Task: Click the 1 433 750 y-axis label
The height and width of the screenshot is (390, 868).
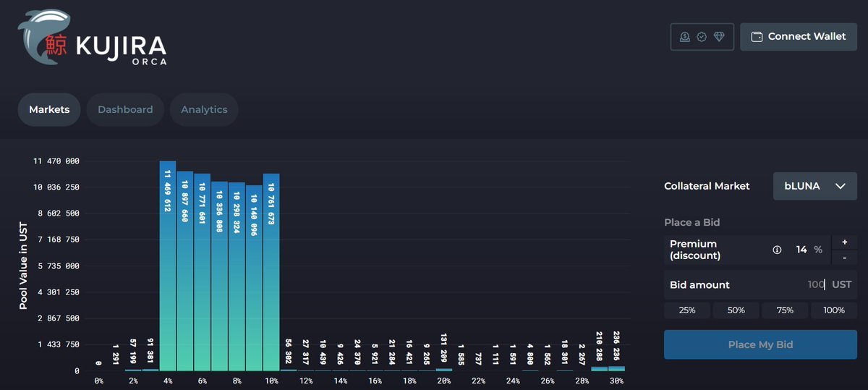Action: pos(59,344)
